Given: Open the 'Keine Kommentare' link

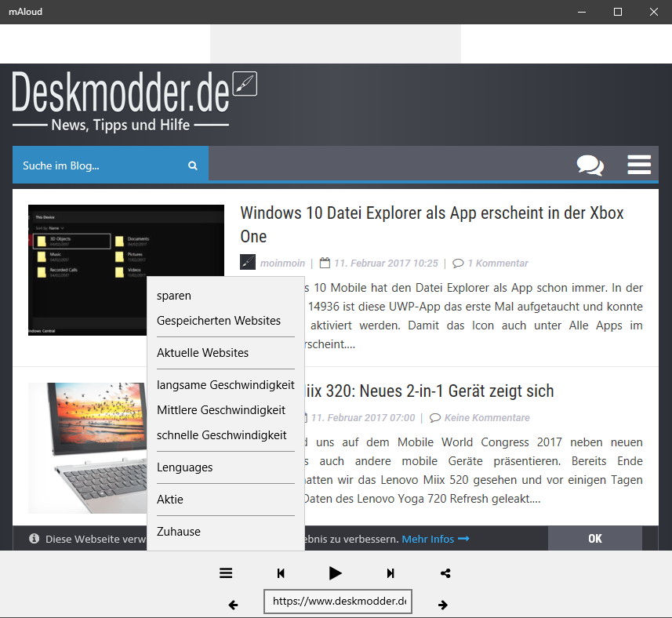Looking at the screenshot, I should tap(487, 417).
